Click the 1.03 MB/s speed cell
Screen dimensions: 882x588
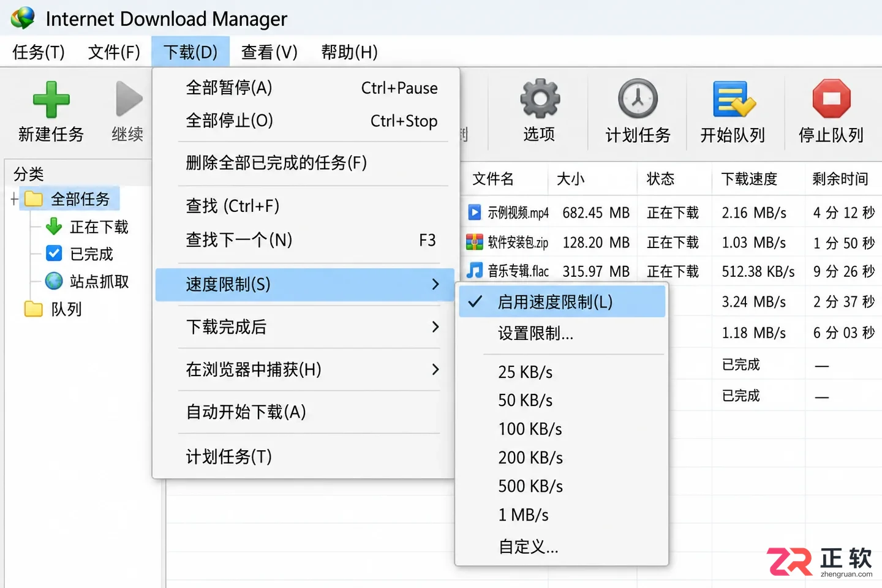pyautogui.click(x=754, y=243)
